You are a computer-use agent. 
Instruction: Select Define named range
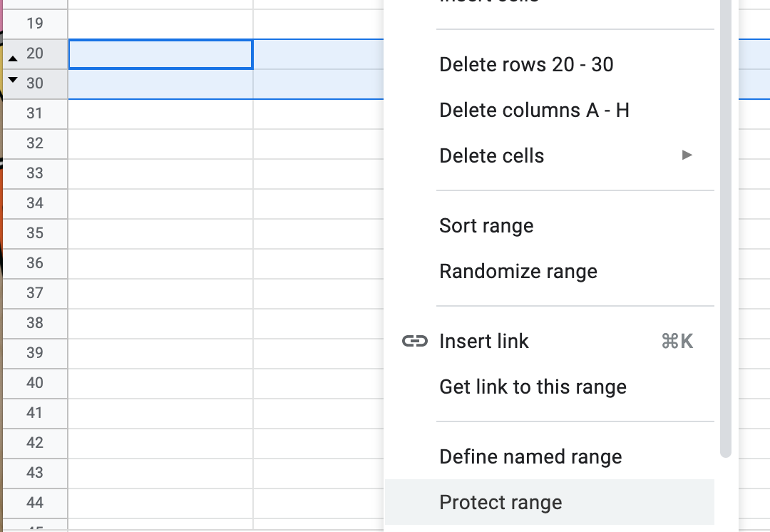click(x=530, y=457)
